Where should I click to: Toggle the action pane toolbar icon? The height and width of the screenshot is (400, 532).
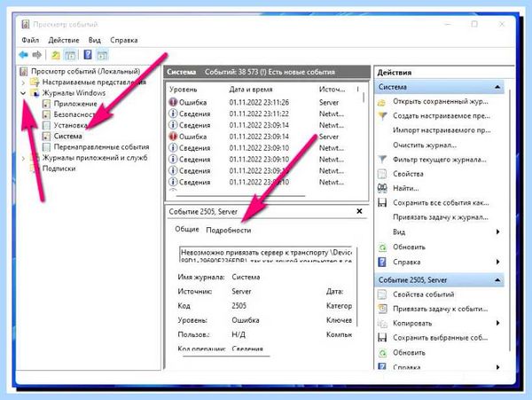(103, 55)
